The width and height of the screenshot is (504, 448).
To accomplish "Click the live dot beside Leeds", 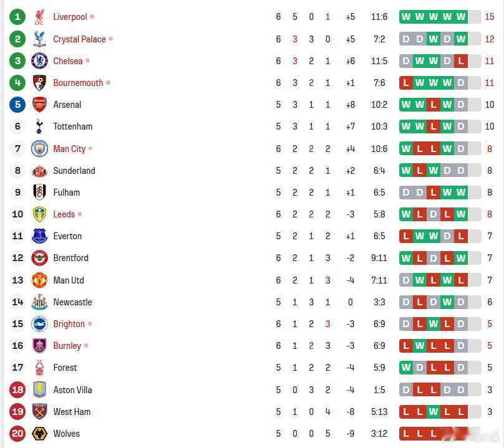I will pyautogui.click(x=80, y=214).
